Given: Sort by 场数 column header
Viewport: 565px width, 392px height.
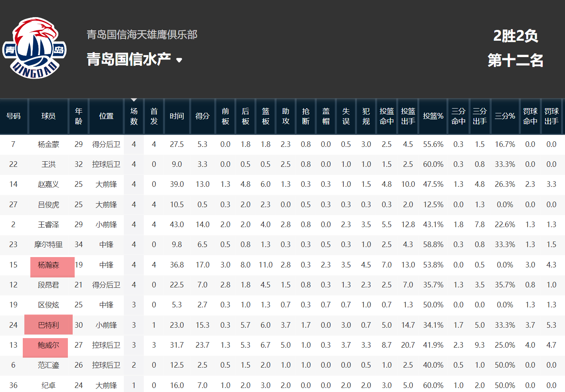Looking at the screenshot, I should coord(134,116).
